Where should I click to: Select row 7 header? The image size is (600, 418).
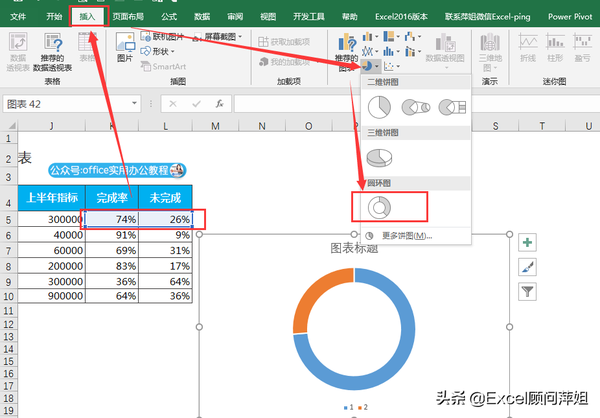coord(8,251)
